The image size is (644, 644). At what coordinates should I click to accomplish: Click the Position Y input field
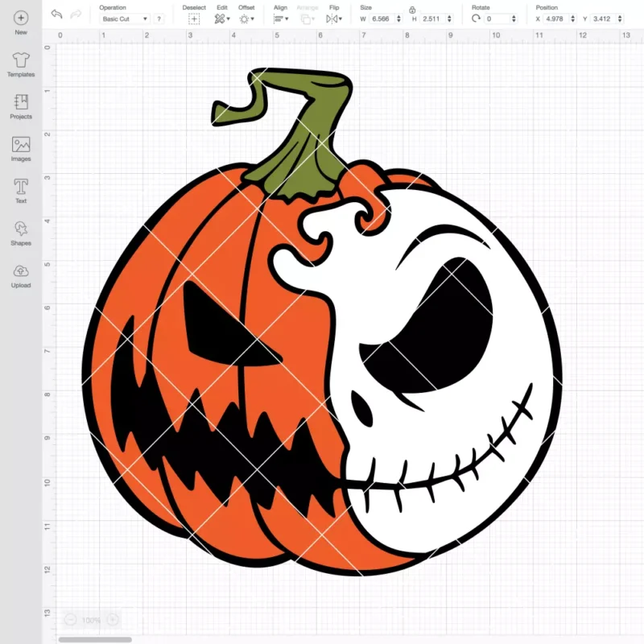pyautogui.click(x=603, y=19)
